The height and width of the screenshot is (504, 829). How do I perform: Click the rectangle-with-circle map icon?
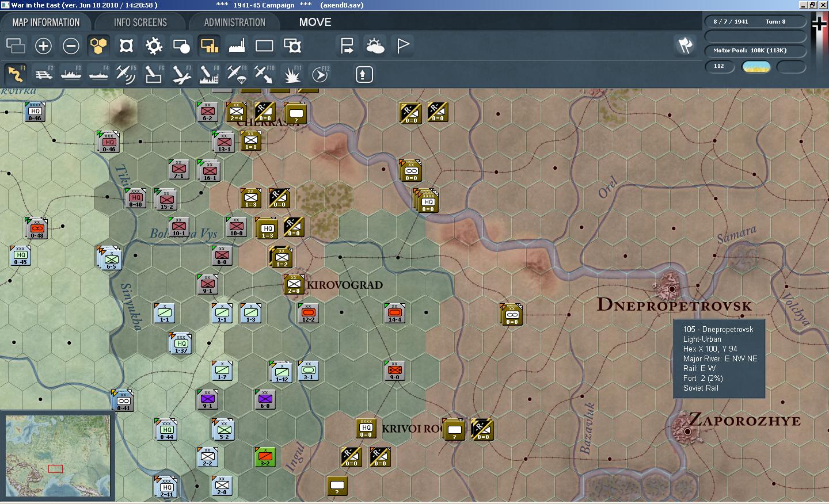pyautogui.click(x=181, y=45)
